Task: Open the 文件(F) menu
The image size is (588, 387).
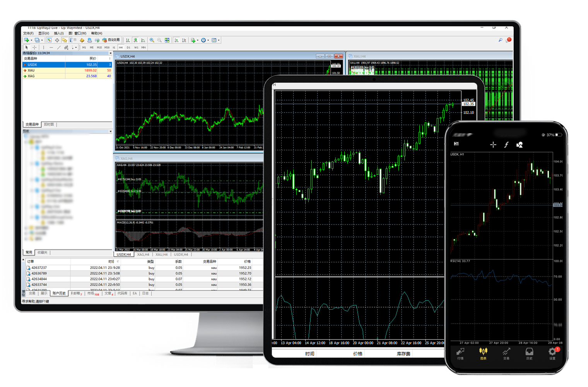Action: (28, 34)
